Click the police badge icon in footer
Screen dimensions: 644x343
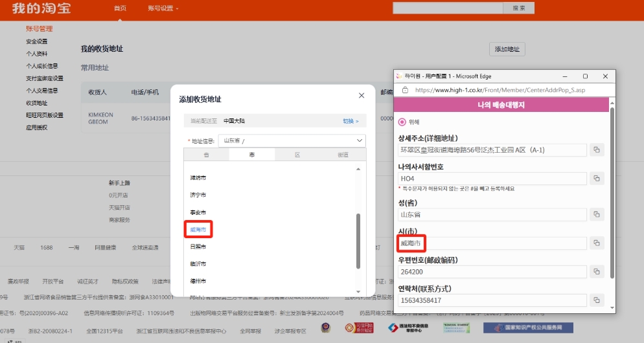(326, 327)
